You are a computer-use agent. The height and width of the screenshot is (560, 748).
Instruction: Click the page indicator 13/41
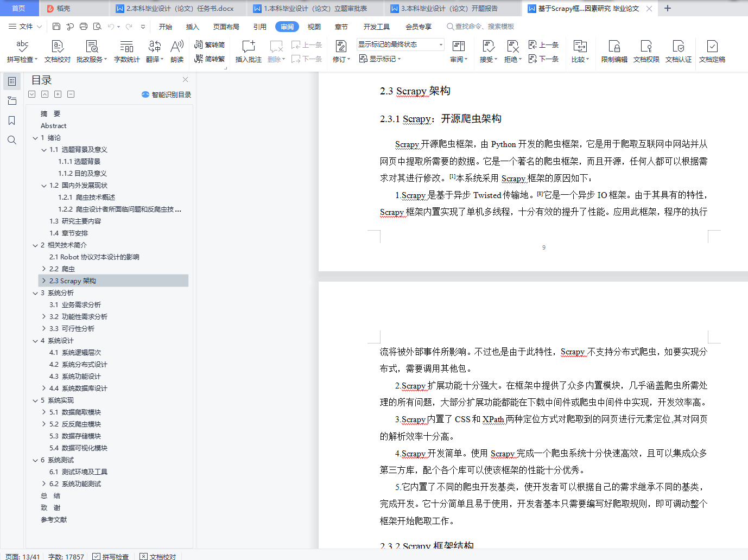coord(23,556)
